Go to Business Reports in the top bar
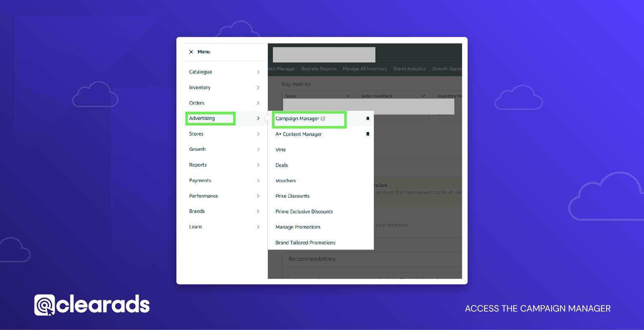The image size is (644, 330). click(319, 69)
